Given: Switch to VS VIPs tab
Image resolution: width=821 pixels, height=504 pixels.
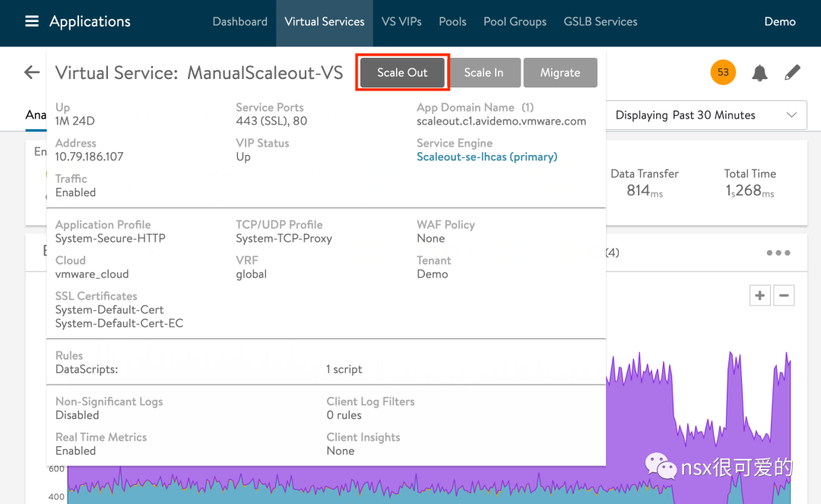Looking at the screenshot, I should [401, 21].
